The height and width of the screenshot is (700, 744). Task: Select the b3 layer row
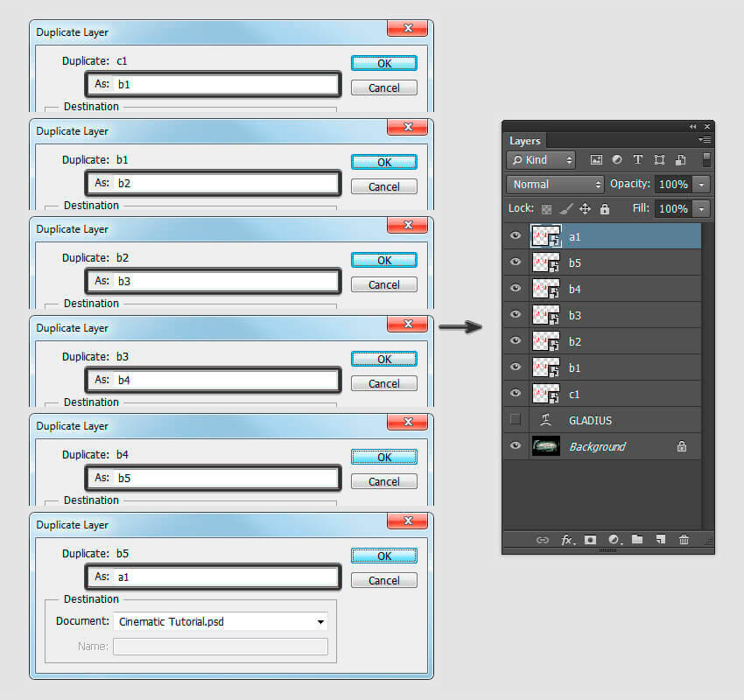pos(602,315)
